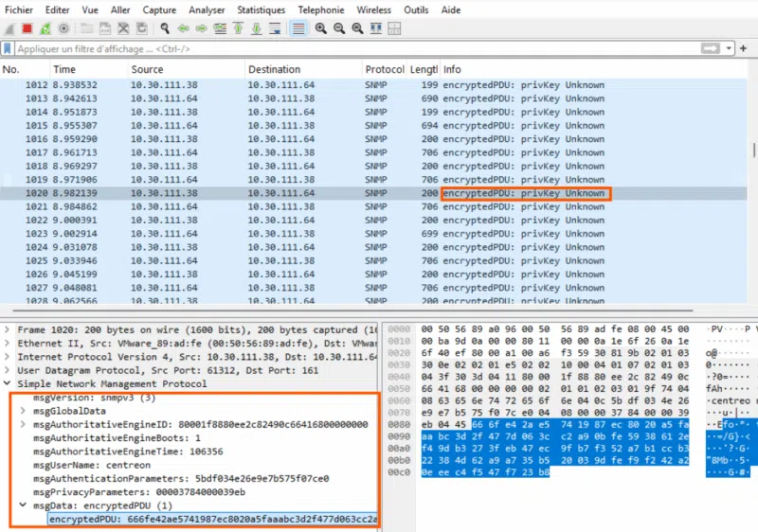Image resolution: width=758 pixels, height=532 pixels.
Task: Collapse the Simple Network Management Protocol node
Action: point(9,384)
